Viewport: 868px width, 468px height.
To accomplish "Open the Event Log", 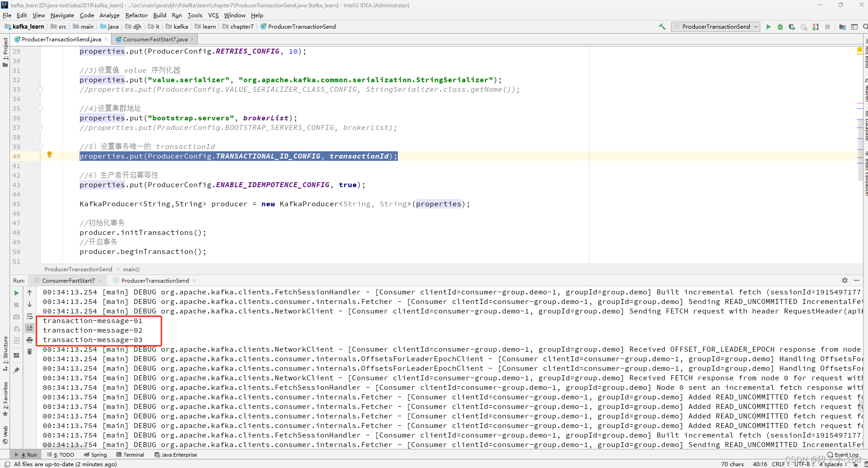I will 843,454.
